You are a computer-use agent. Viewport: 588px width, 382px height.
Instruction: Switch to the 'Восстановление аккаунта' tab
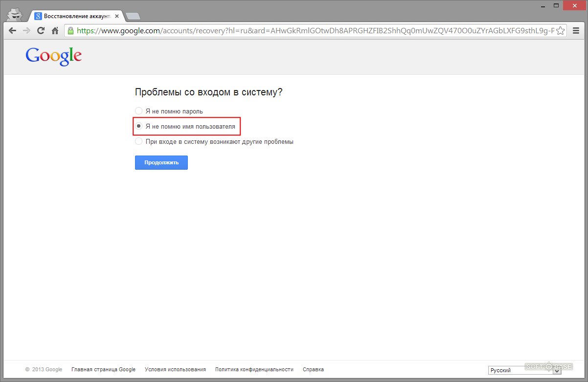77,16
